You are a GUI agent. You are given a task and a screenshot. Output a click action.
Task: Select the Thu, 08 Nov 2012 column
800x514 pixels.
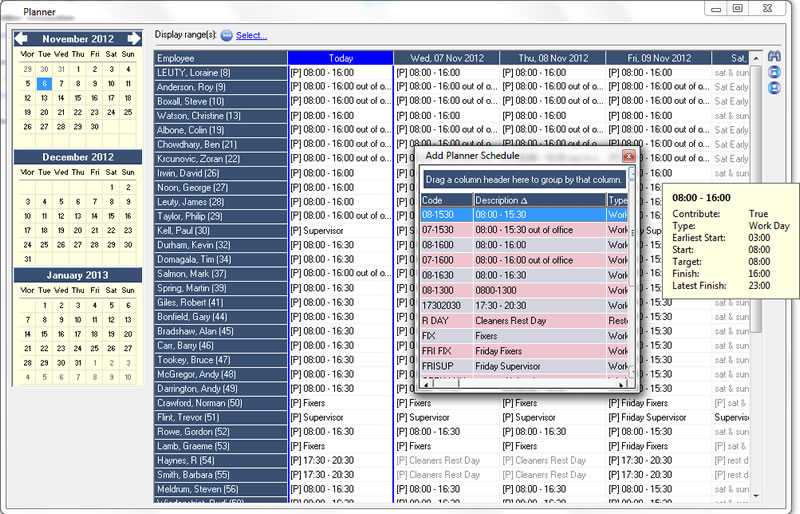552,58
